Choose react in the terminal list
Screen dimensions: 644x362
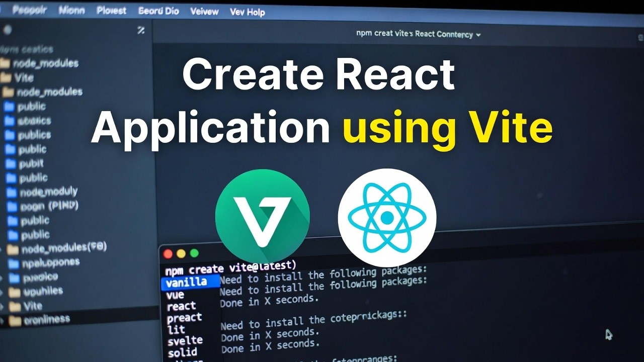[181, 306]
